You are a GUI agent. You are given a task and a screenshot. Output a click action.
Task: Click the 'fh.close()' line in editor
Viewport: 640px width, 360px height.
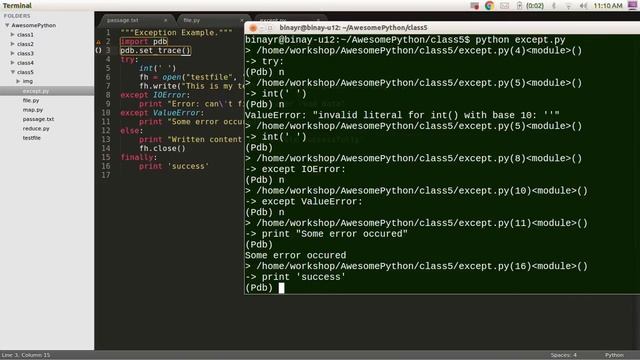(162, 149)
